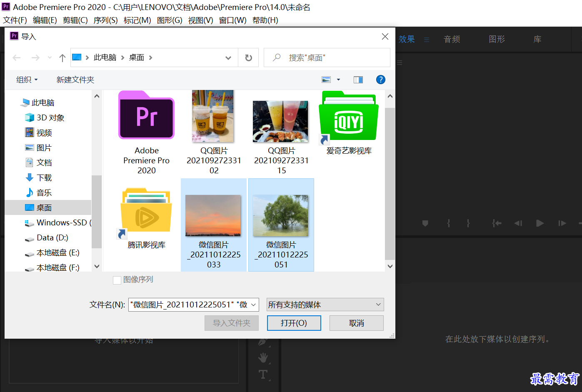
Task: Go up one folder level with the up arrow
Action: pos(62,58)
